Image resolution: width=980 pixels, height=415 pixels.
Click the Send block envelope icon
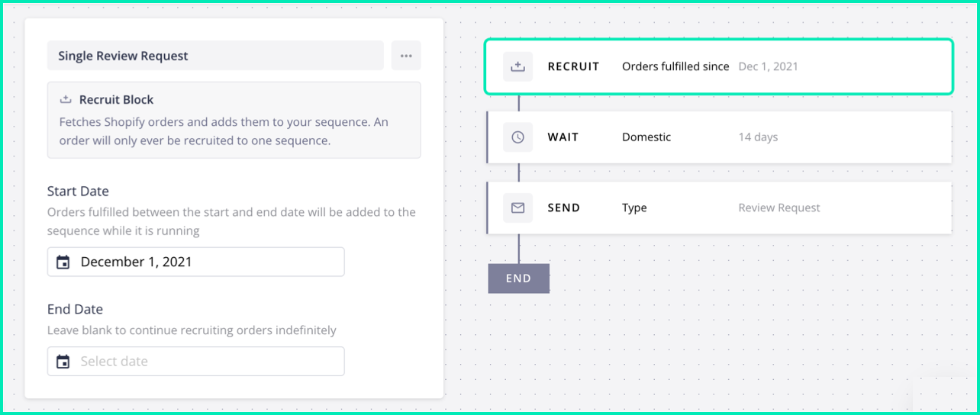(x=517, y=207)
